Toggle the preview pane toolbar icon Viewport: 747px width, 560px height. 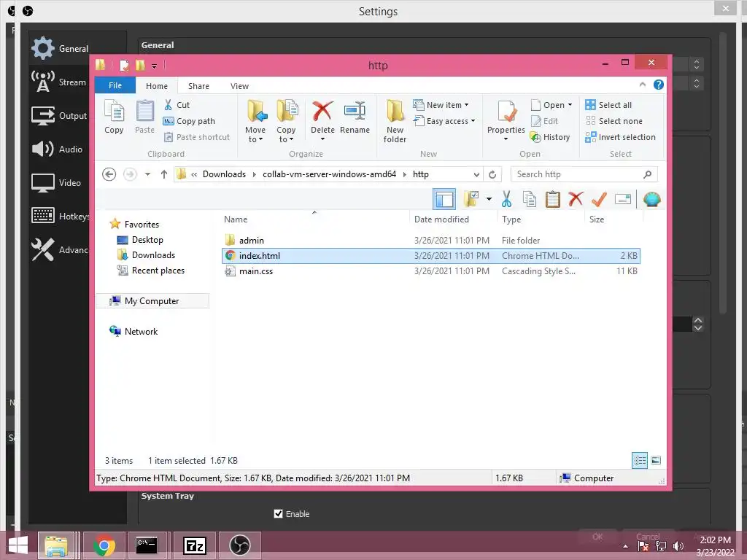pos(444,199)
